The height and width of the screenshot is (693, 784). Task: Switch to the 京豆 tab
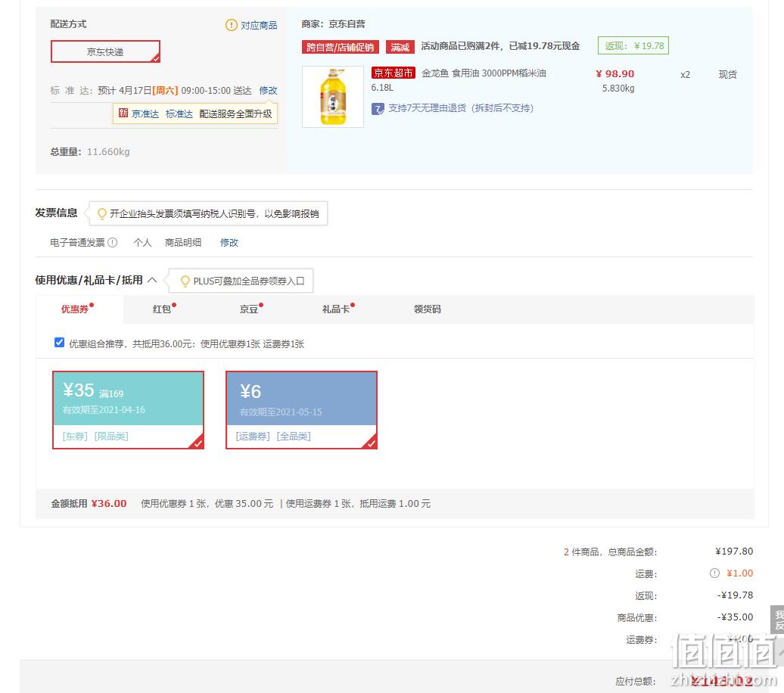[x=248, y=309]
